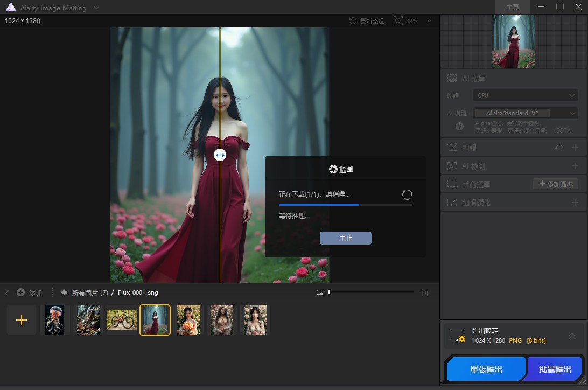Select the red bicycle thumbnail

point(122,320)
